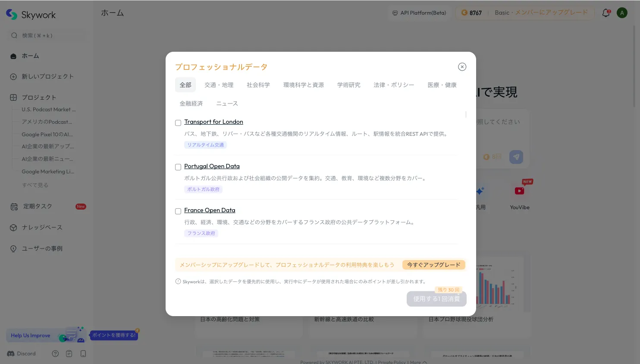640x364 pixels.
Task: Switch to the 交通・地理 tab
Action: (x=219, y=85)
